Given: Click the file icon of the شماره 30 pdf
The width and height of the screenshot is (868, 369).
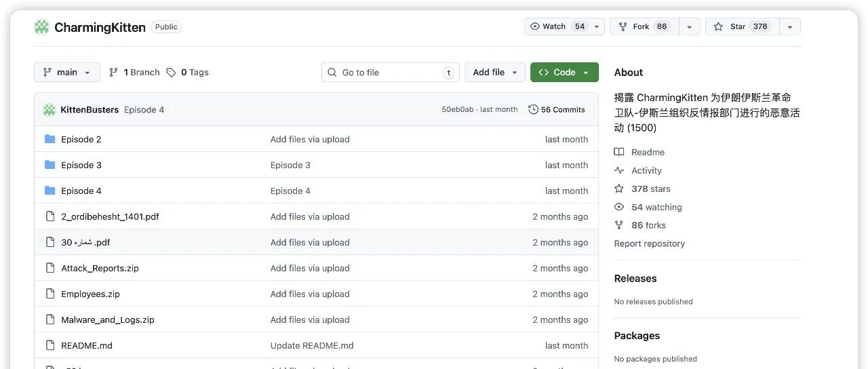Looking at the screenshot, I should click(x=50, y=242).
